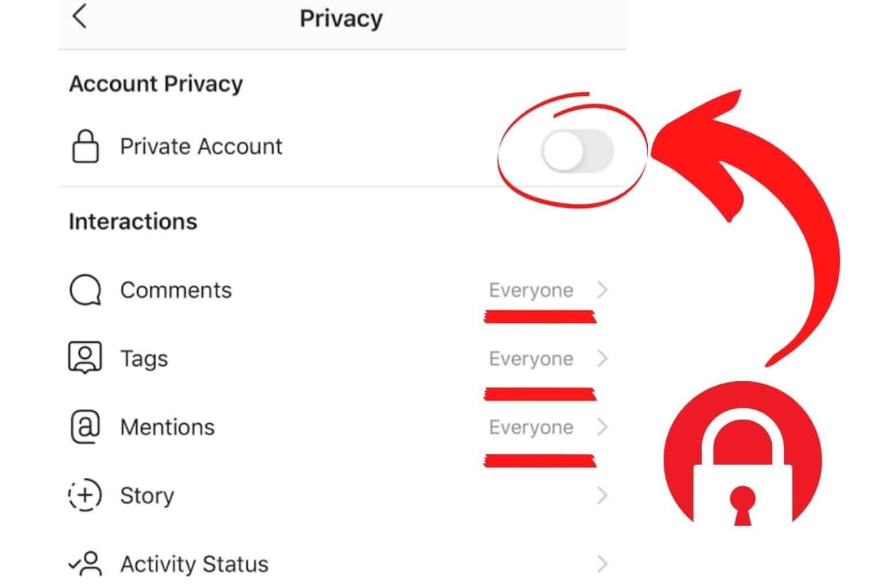Click the Story dashed-circle plus icon

coord(84,495)
